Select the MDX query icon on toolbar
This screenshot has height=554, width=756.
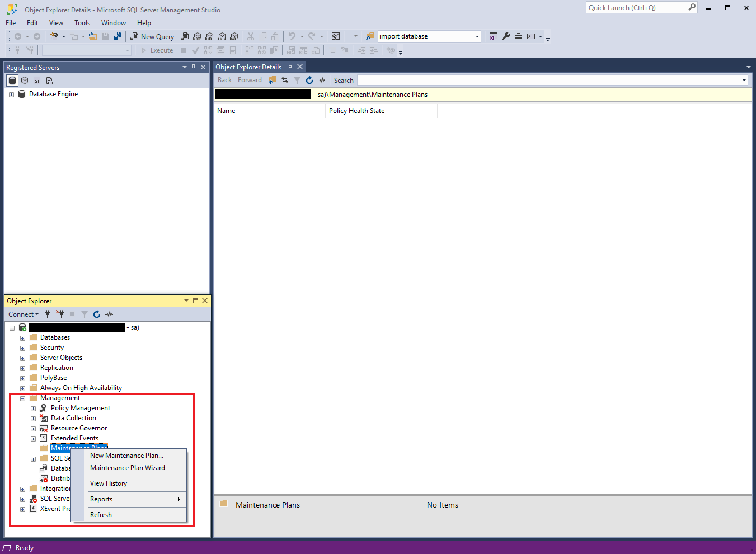[196, 36]
